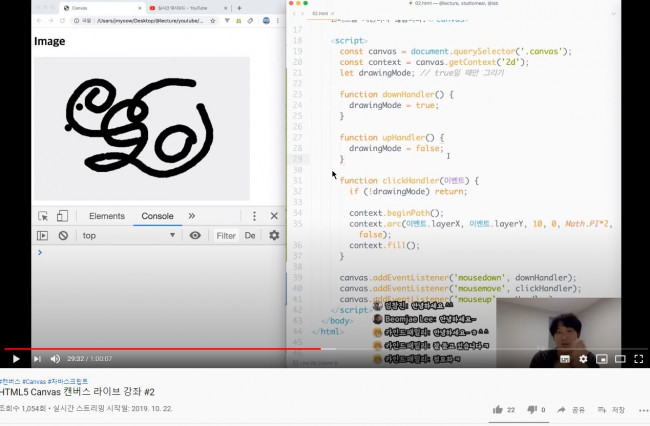Play the YouTube video
650x426 pixels.
coord(16,359)
